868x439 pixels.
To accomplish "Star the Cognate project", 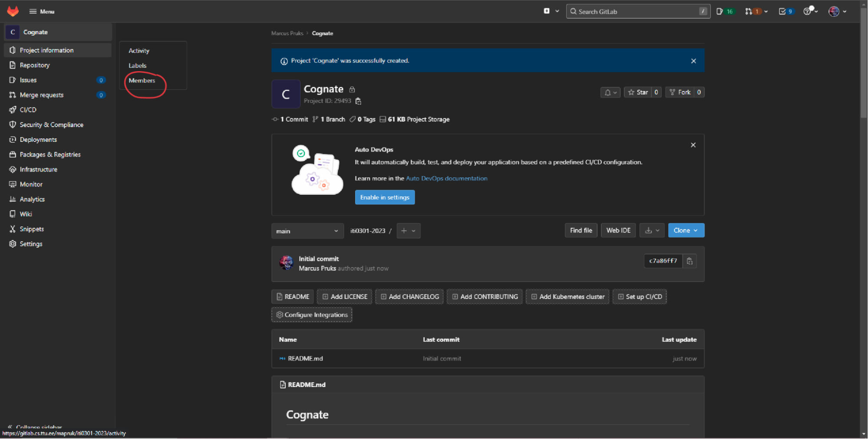I will [x=638, y=92].
